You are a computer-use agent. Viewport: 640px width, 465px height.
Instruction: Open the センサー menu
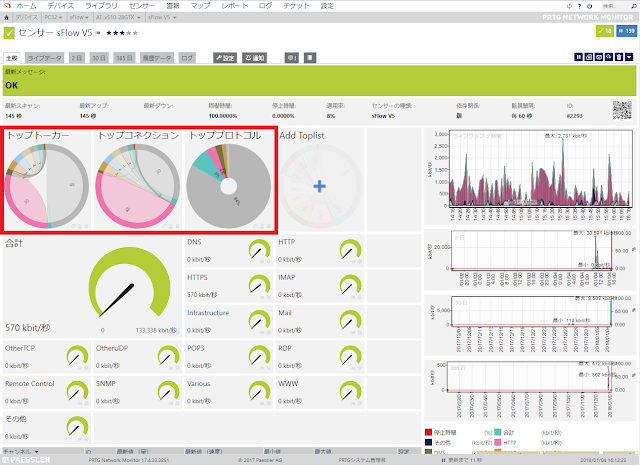coord(142,6)
